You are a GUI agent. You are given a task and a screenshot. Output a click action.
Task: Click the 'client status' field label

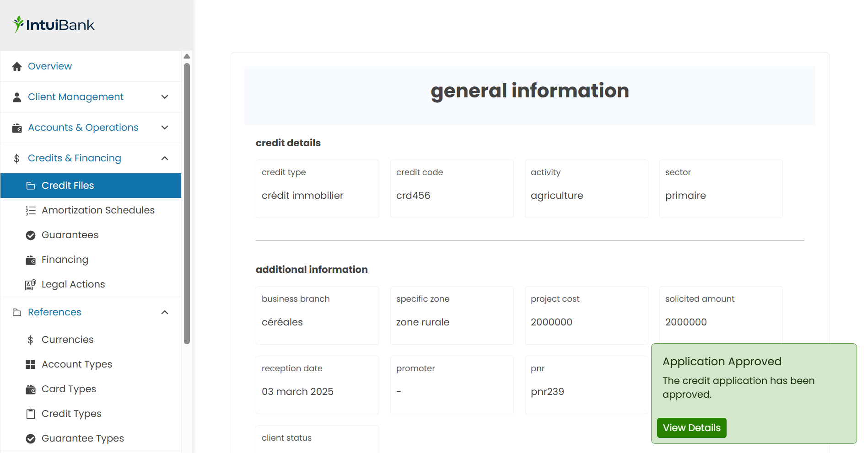[286, 438]
